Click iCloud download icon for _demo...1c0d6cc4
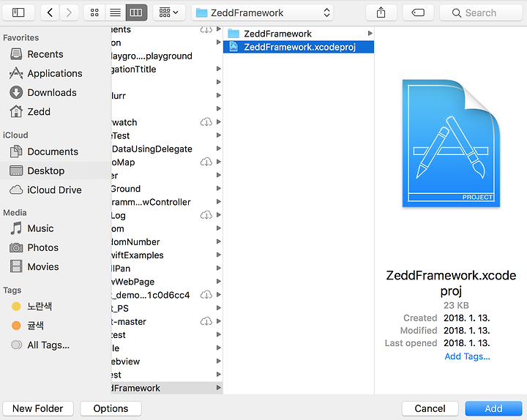The image size is (527, 420). pyautogui.click(x=206, y=295)
